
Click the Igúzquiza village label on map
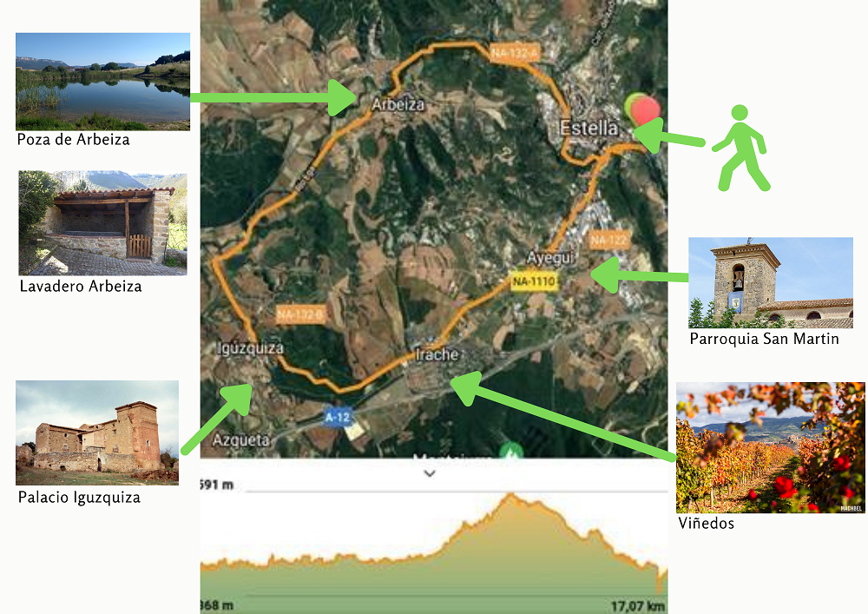[250, 348]
